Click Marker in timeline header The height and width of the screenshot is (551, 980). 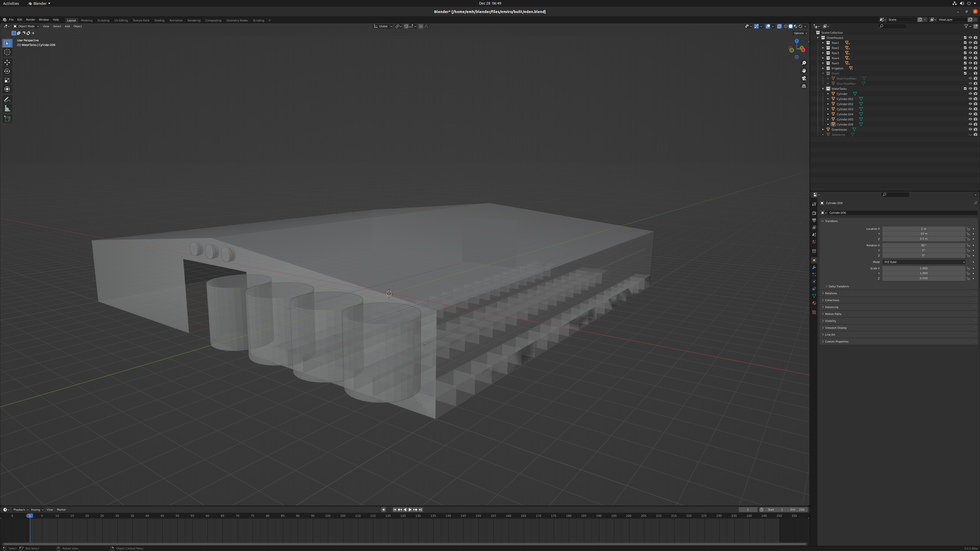pyautogui.click(x=61, y=510)
